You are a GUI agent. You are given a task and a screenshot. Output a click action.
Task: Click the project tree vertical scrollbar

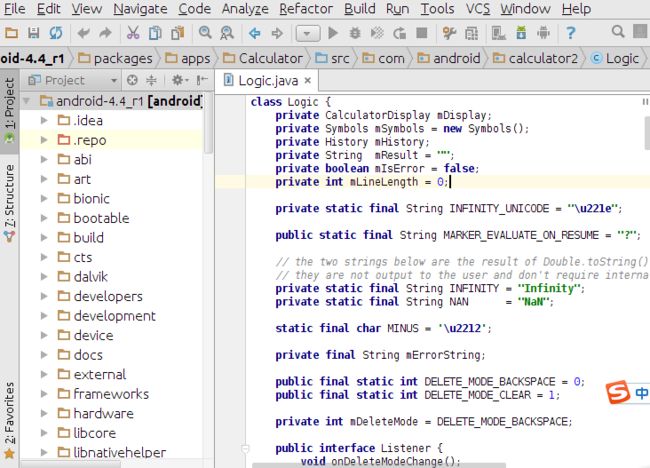209,124
